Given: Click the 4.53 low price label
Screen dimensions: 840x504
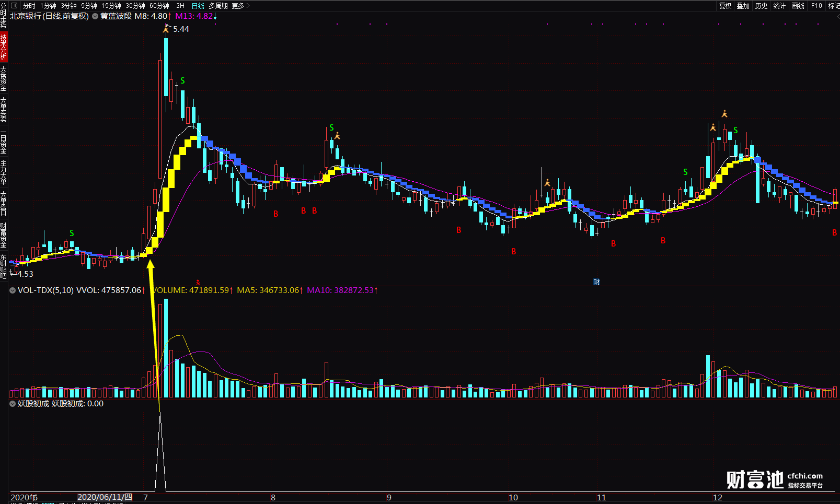Looking at the screenshot, I should (25, 274).
